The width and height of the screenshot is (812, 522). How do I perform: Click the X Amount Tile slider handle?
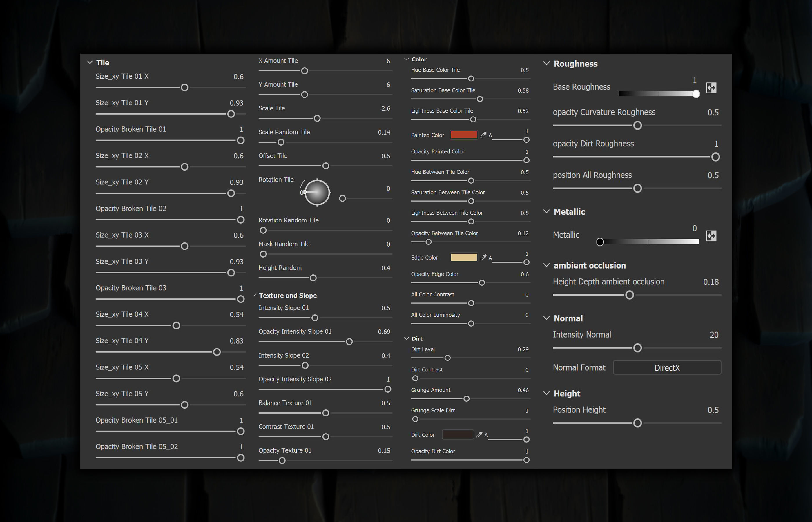coord(304,70)
